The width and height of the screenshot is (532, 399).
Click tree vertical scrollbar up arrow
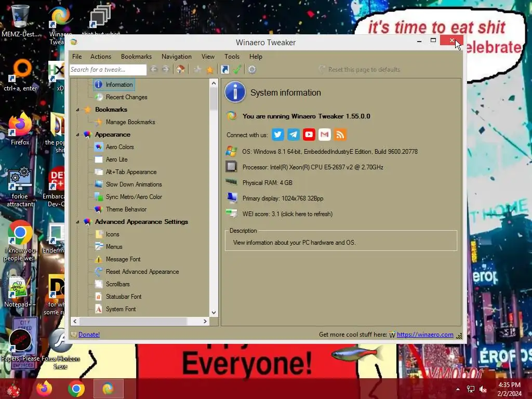(x=214, y=83)
